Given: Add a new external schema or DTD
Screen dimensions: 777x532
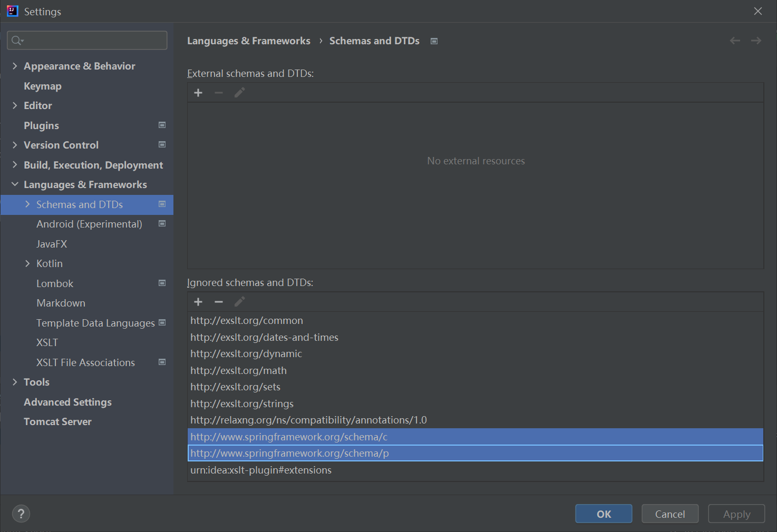Looking at the screenshot, I should [x=198, y=93].
